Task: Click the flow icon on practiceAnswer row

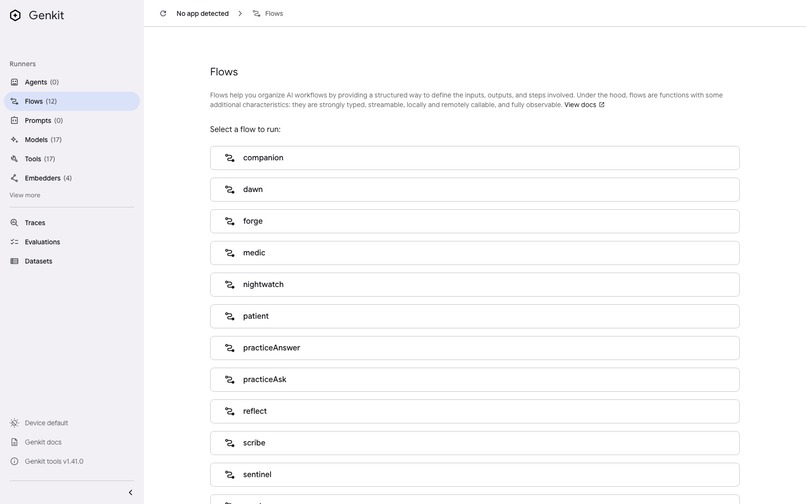Action: (x=230, y=348)
